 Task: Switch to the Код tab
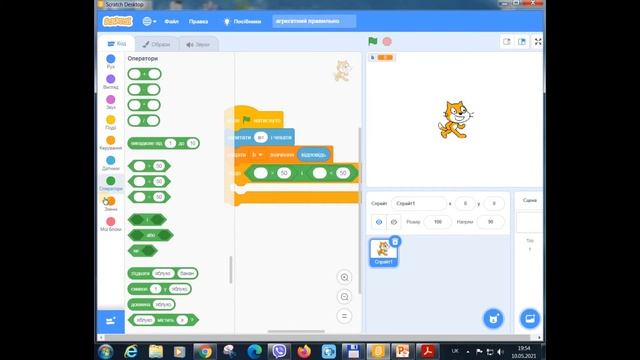click(117, 44)
